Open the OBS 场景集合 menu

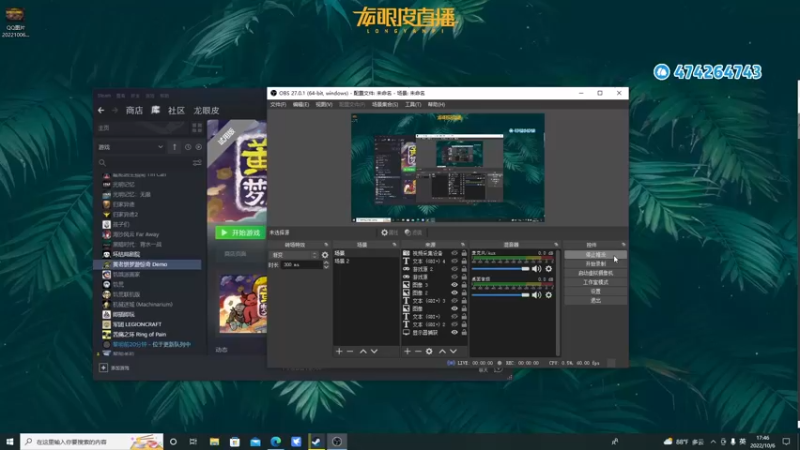pyautogui.click(x=385, y=105)
